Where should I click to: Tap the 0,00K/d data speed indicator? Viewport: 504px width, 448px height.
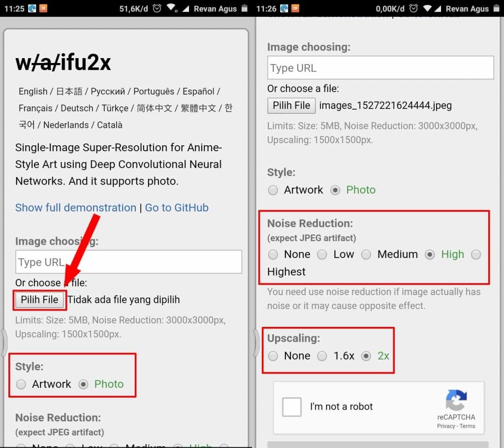[390, 8]
